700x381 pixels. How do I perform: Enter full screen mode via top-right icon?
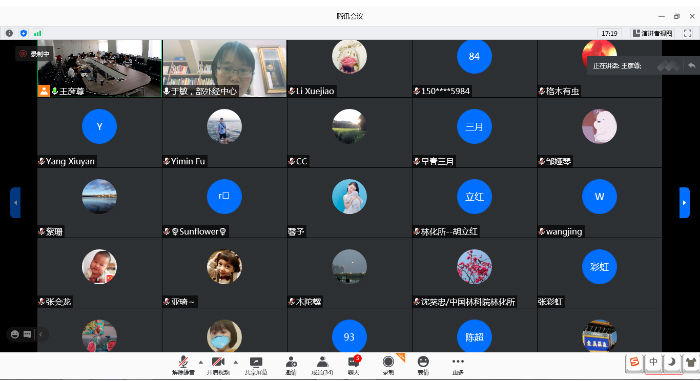tap(688, 33)
